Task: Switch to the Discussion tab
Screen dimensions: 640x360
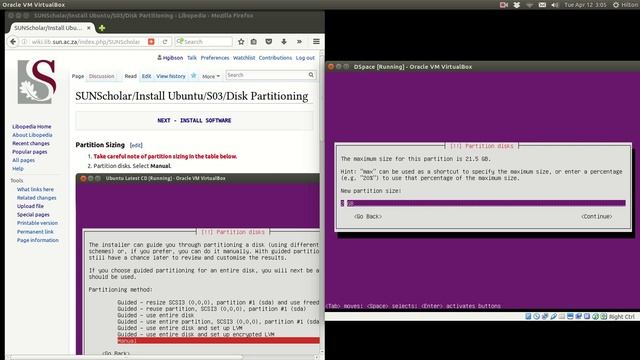Action: click(x=102, y=76)
